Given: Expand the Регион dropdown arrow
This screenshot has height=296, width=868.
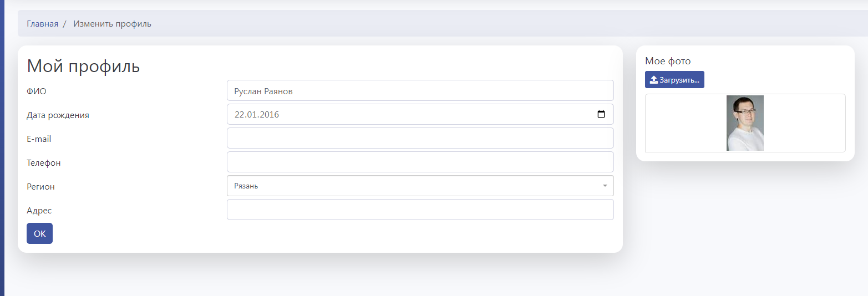Looking at the screenshot, I should click(x=605, y=186).
